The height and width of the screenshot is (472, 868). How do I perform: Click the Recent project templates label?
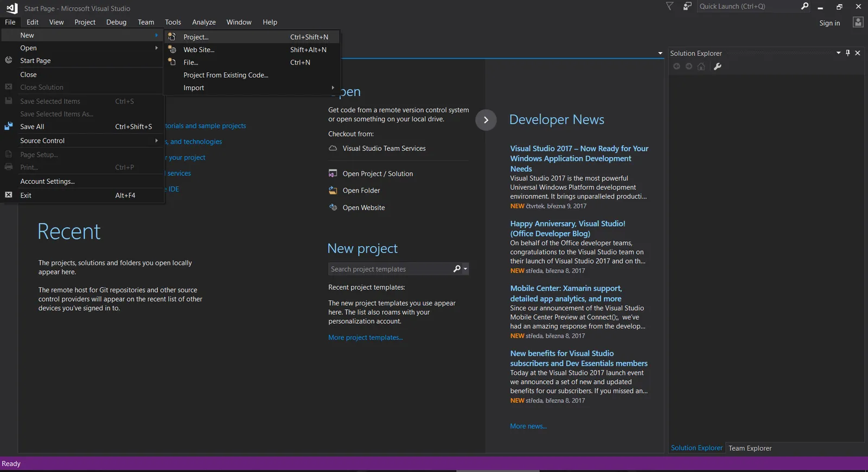[x=367, y=287]
